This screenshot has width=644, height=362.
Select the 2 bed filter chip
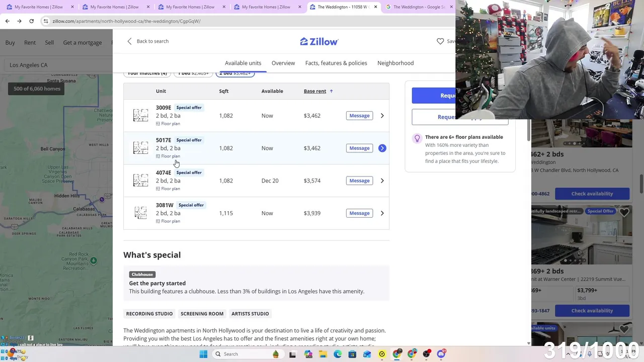pyautogui.click(x=235, y=73)
